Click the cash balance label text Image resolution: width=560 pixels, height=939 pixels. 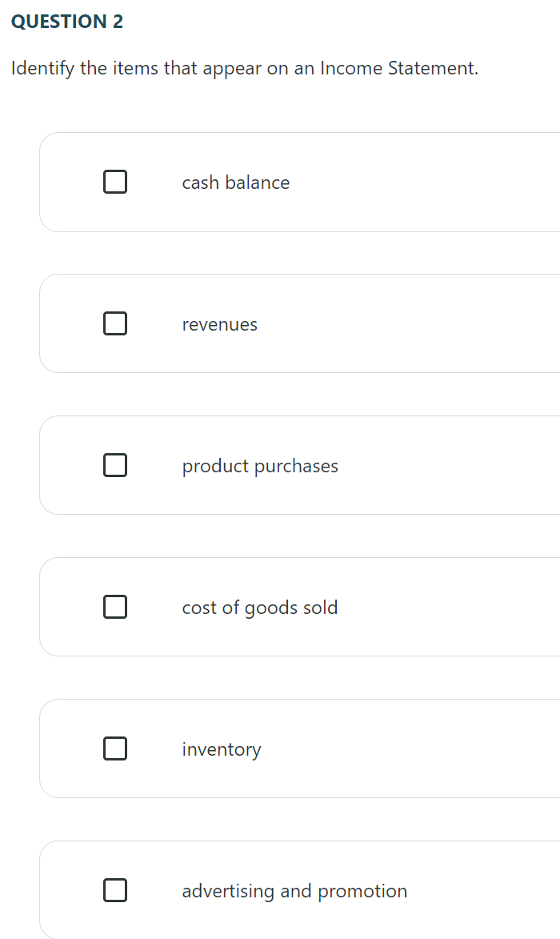click(235, 183)
